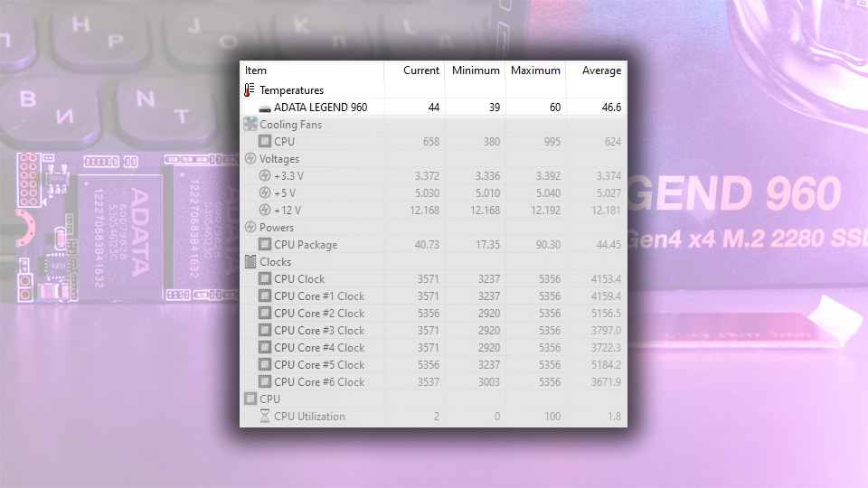Select the CPU Core #5 Clock label

point(319,364)
